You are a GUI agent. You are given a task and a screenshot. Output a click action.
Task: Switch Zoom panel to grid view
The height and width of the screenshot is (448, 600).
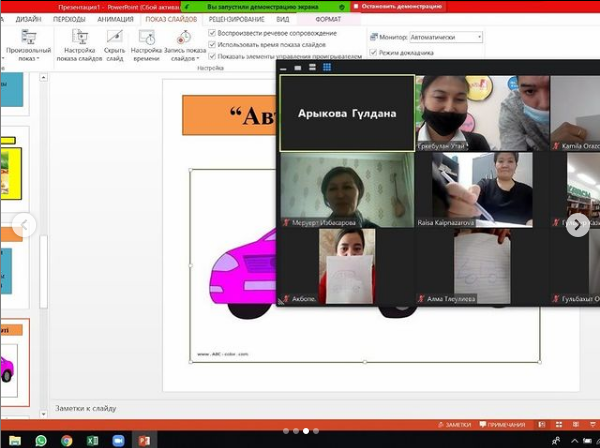327,68
